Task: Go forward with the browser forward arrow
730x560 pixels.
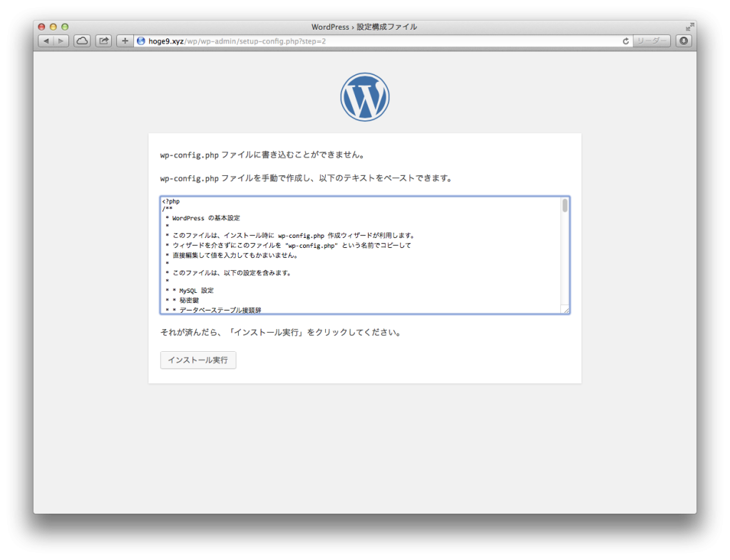Action: pos(61,41)
